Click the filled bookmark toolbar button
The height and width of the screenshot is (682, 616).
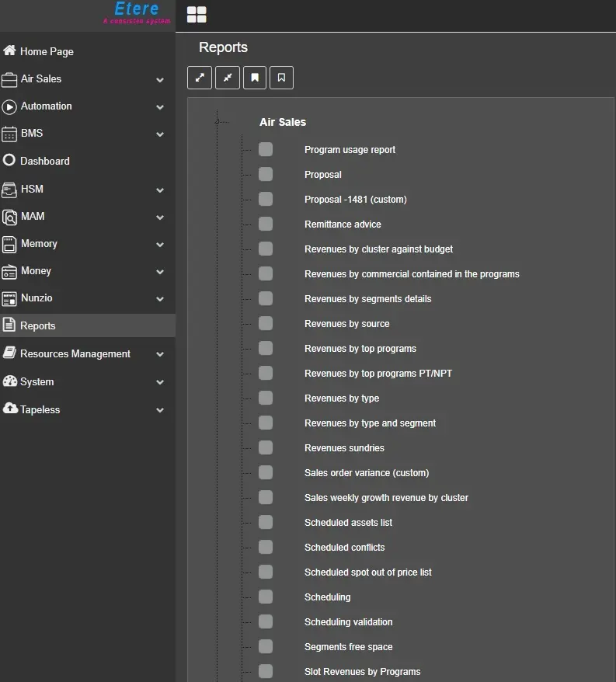(254, 78)
